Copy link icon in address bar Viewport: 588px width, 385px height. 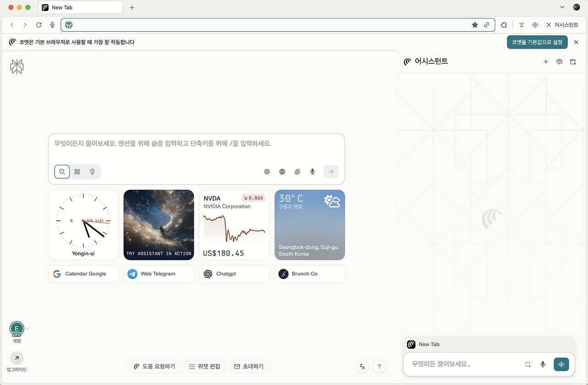[487, 25]
